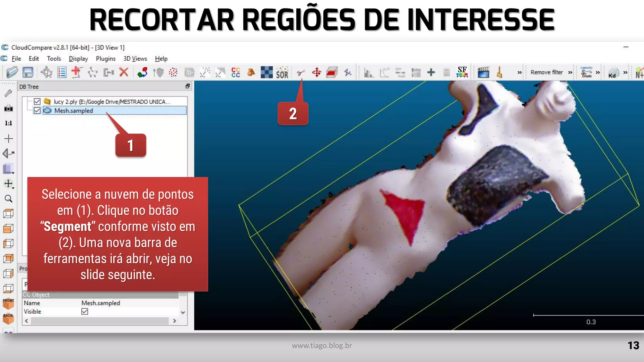Image resolution: width=644 pixels, height=362 pixels.
Task: Click the scissors Segment tool icon
Action: pos(301,73)
